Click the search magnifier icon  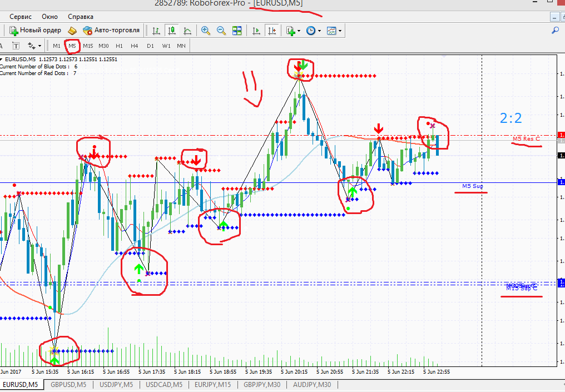556,31
